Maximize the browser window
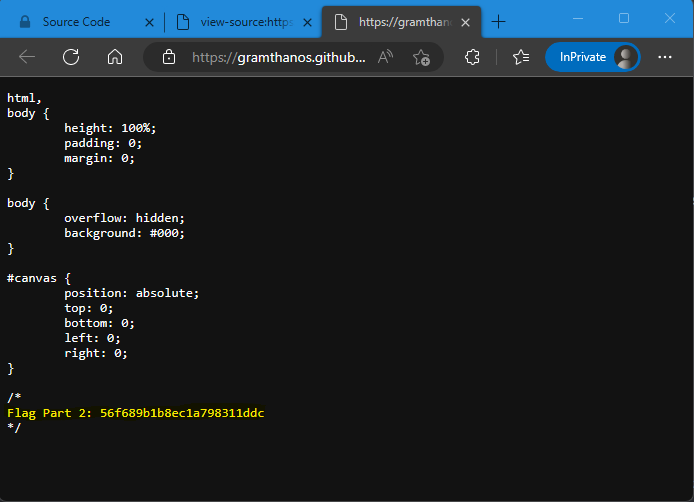This screenshot has height=502, width=694. (624, 18)
